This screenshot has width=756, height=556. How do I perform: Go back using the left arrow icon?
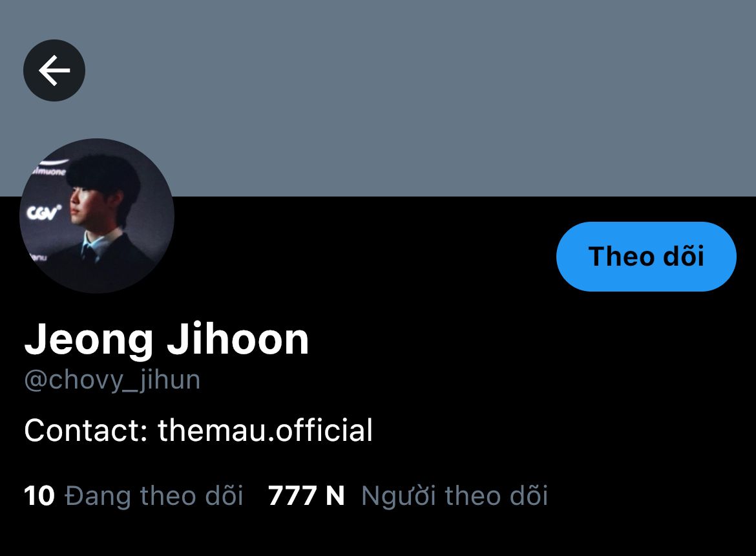point(54,70)
